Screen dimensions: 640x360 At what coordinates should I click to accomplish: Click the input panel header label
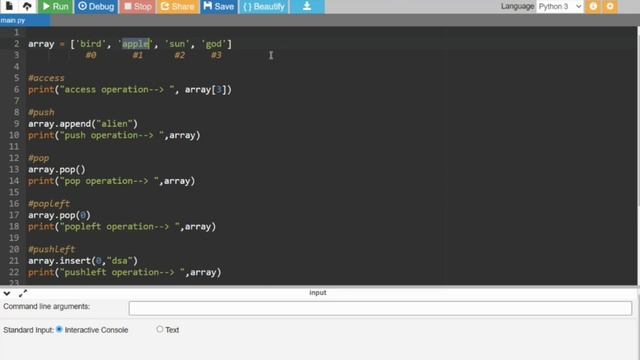318,293
